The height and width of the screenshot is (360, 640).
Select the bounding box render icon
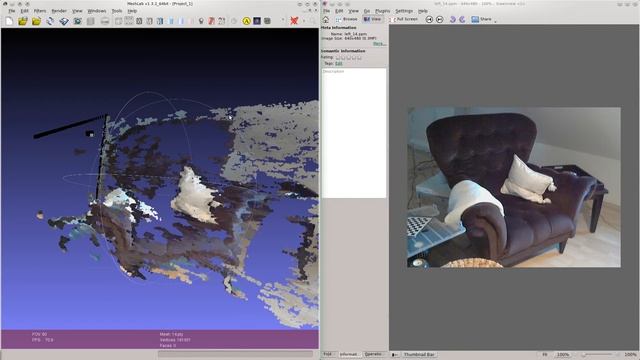[x=118, y=21]
